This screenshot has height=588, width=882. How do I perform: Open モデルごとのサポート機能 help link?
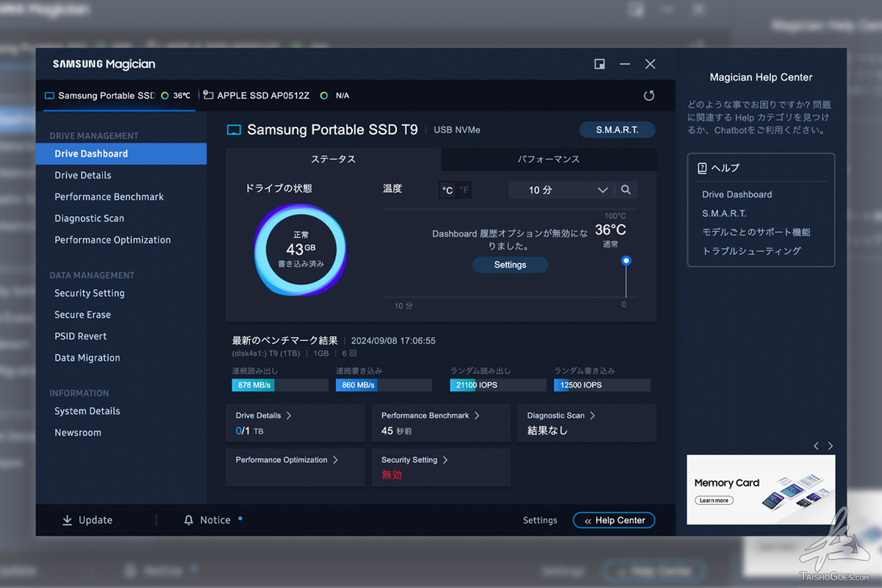(x=756, y=232)
